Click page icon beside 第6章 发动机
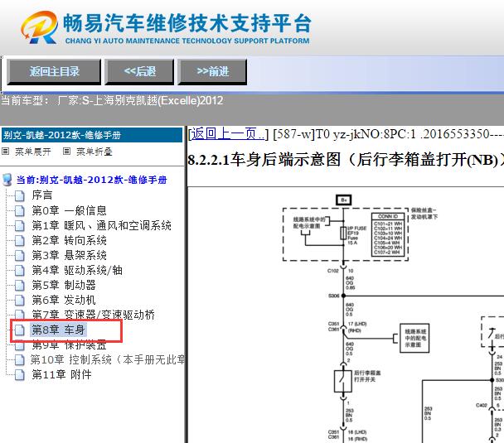 tap(20, 300)
